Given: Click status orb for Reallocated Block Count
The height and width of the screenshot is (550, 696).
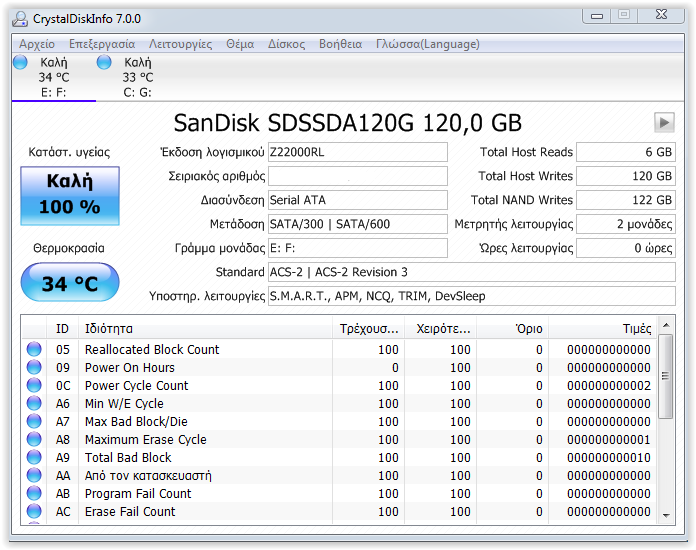Looking at the screenshot, I should tap(34, 349).
